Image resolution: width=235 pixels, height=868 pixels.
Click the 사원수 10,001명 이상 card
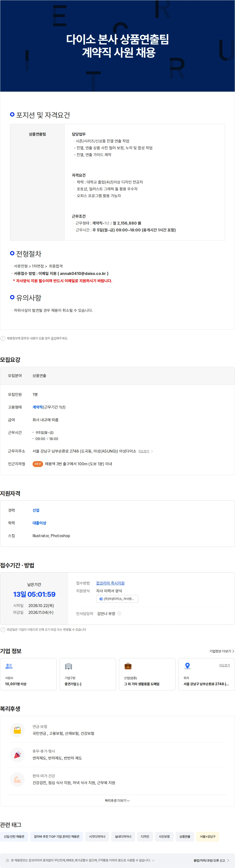28,674
